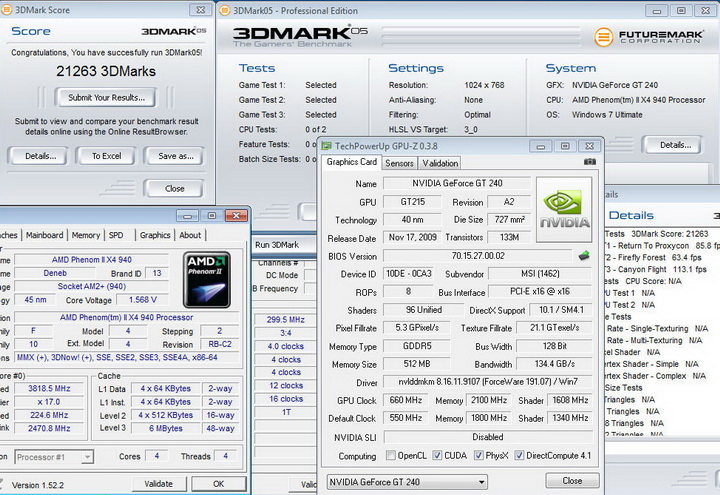The image size is (720, 495).
Task: Click the Level 3 cache 6 MBytes value
Action: pos(166,428)
